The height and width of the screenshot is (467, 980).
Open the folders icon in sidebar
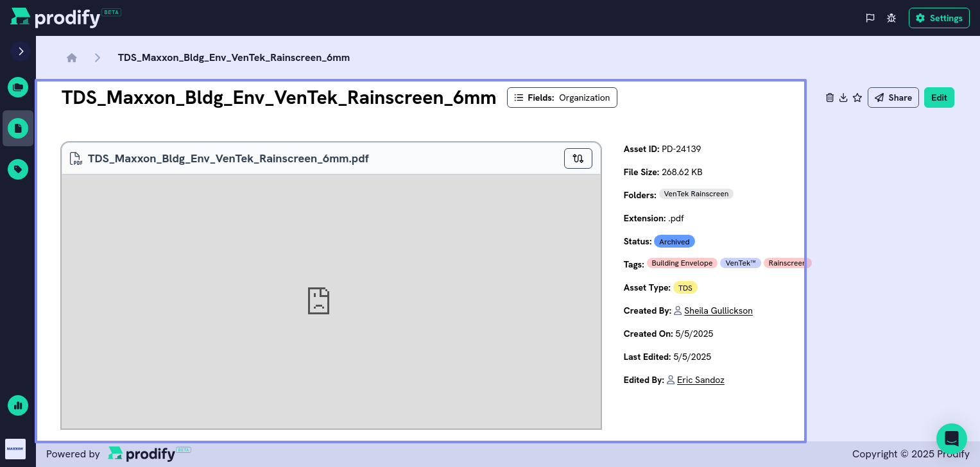(x=18, y=87)
